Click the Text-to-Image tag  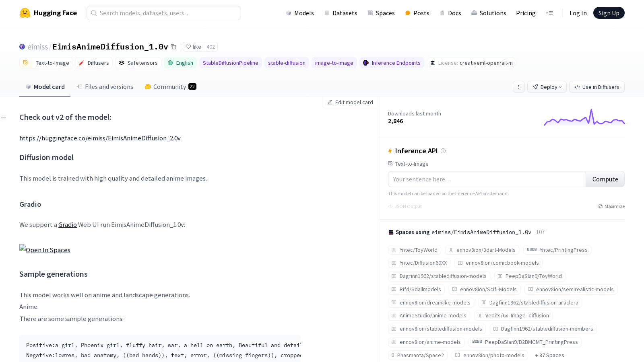coord(46,63)
